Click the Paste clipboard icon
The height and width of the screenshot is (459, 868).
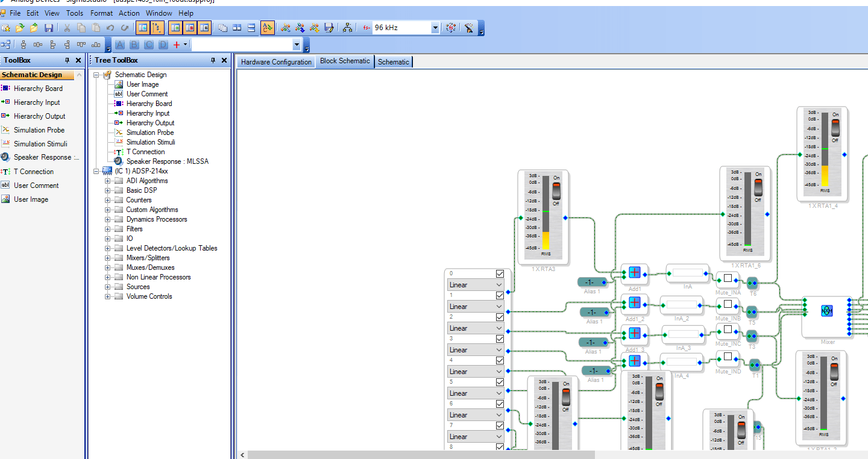pyautogui.click(x=96, y=28)
